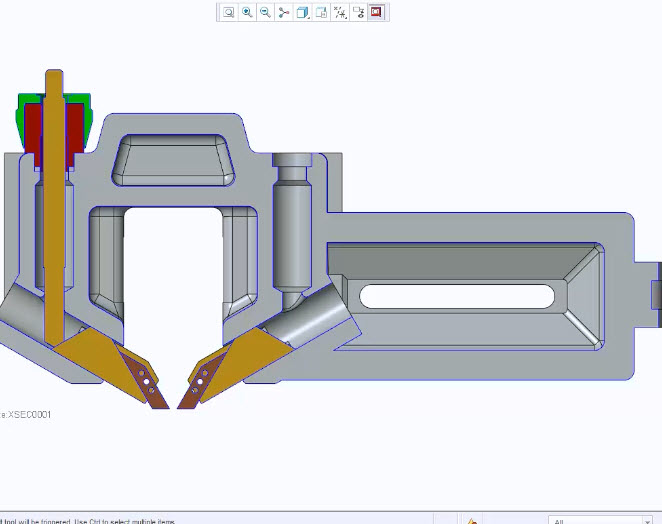Select the Zoom Out tool
Screen dimensions: 662x524
coord(265,12)
